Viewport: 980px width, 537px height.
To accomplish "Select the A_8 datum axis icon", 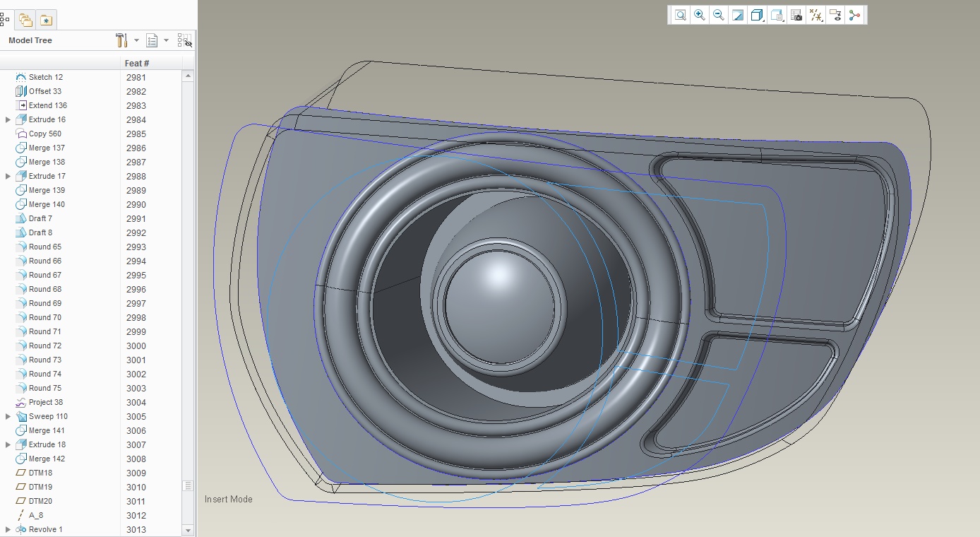I will [x=20, y=515].
